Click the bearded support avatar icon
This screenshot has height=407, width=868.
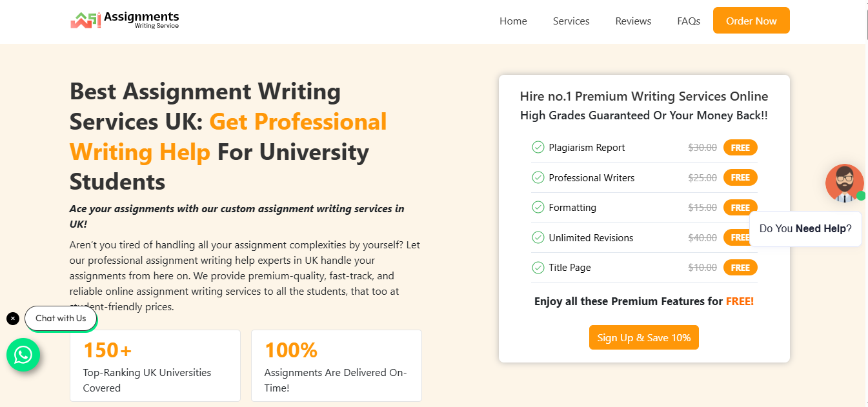(844, 183)
